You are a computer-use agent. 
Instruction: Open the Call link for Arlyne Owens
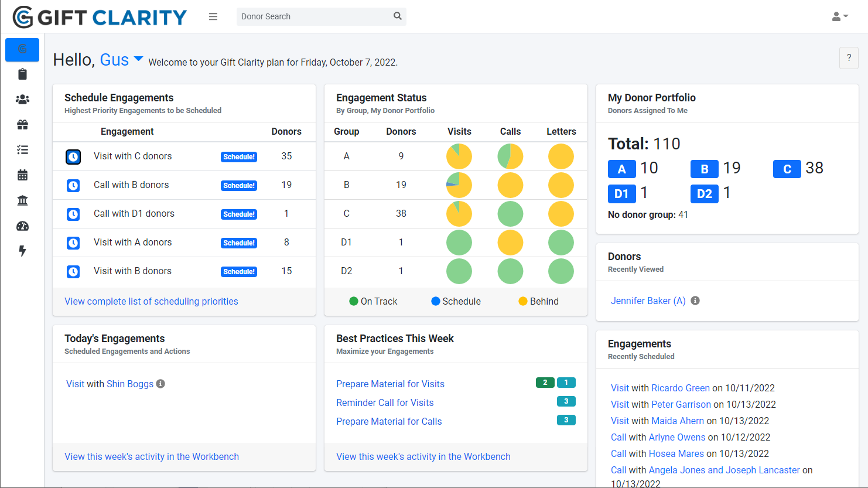(618, 437)
